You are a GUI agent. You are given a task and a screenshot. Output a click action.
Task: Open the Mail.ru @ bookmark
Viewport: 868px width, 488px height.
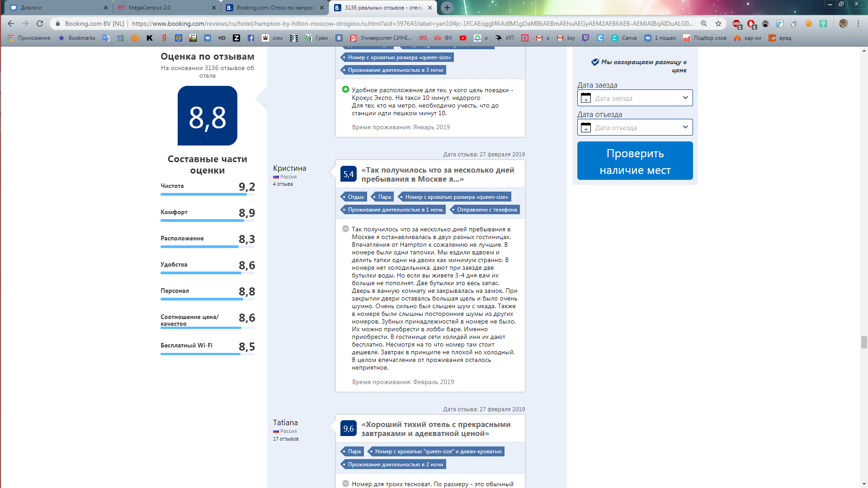click(x=179, y=38)
